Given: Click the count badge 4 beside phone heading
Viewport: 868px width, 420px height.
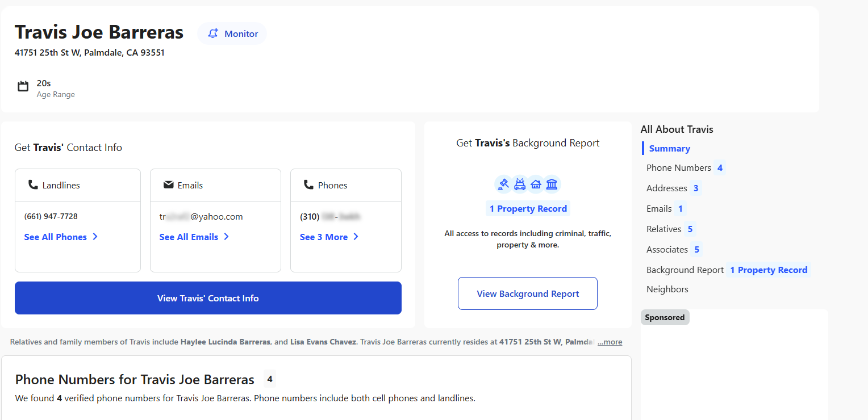Looking at the screenshot, I should point(270,379).
